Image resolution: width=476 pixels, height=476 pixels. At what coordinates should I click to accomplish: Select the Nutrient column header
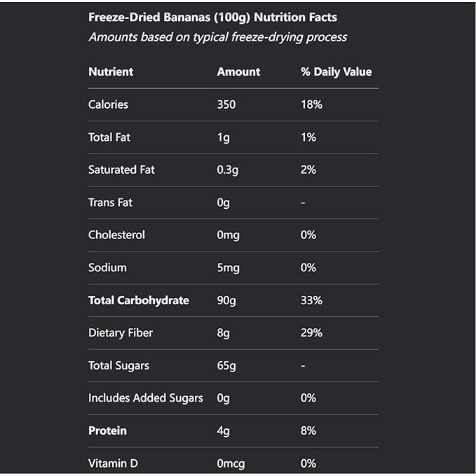111,72
